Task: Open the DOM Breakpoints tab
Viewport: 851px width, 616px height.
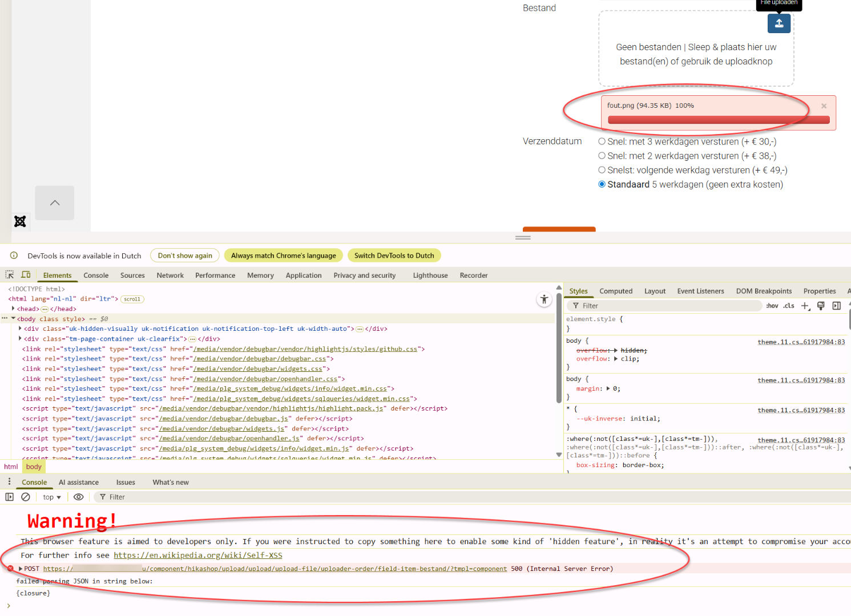Action: pos(764,291)
